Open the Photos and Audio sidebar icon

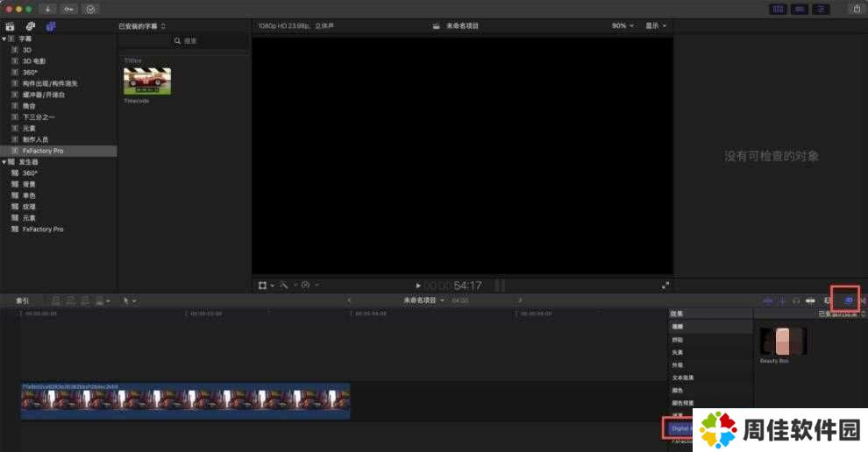tap(30, 26)
